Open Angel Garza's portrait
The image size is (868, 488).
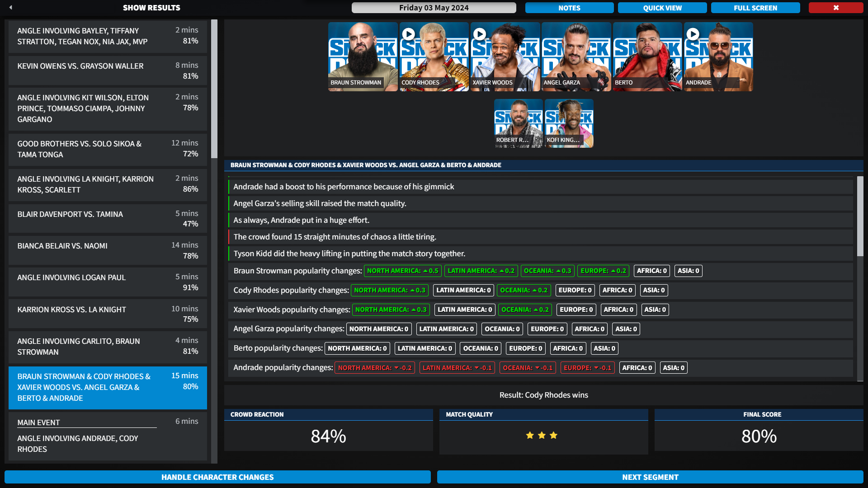click(576, 56)
